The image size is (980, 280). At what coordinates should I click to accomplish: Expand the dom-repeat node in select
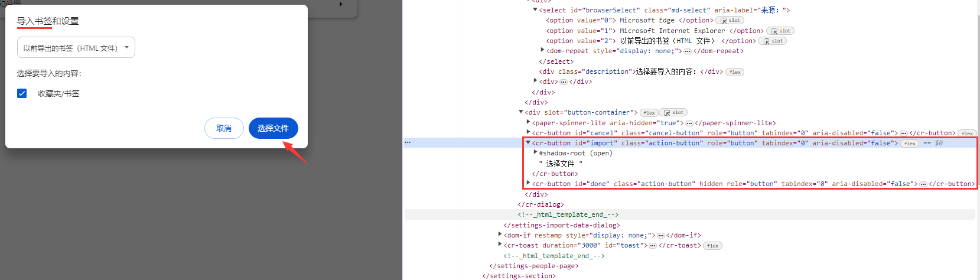tap(542, 50)
